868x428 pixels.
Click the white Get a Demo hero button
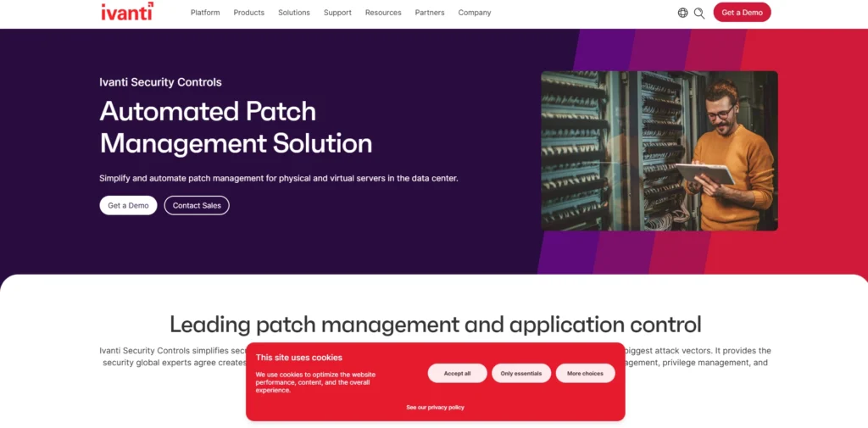tap(129, 205)
